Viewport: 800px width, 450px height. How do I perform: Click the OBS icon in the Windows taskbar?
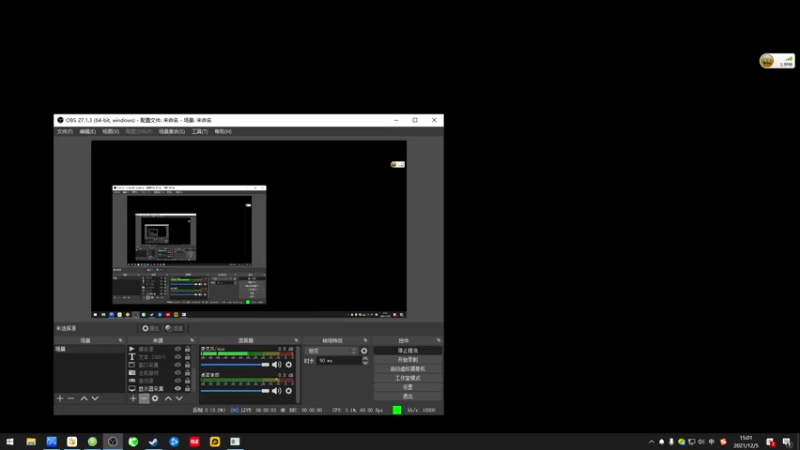(x=113, y=441)
